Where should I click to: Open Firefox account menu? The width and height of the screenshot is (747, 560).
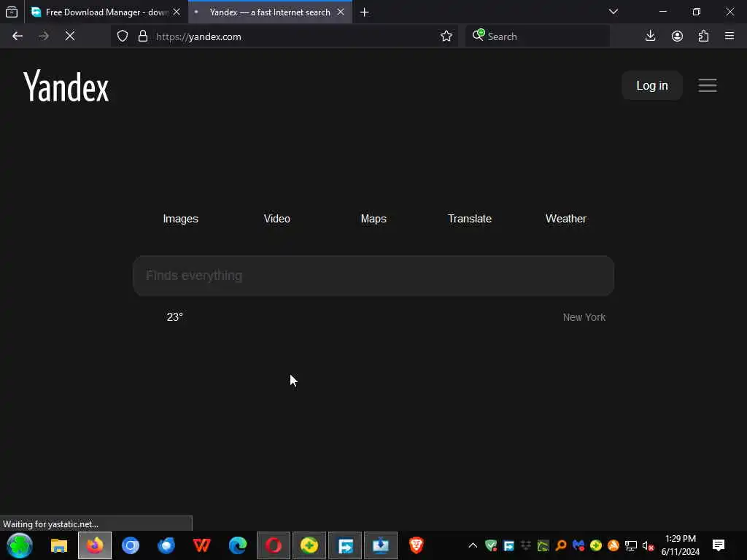coord(677,36)
